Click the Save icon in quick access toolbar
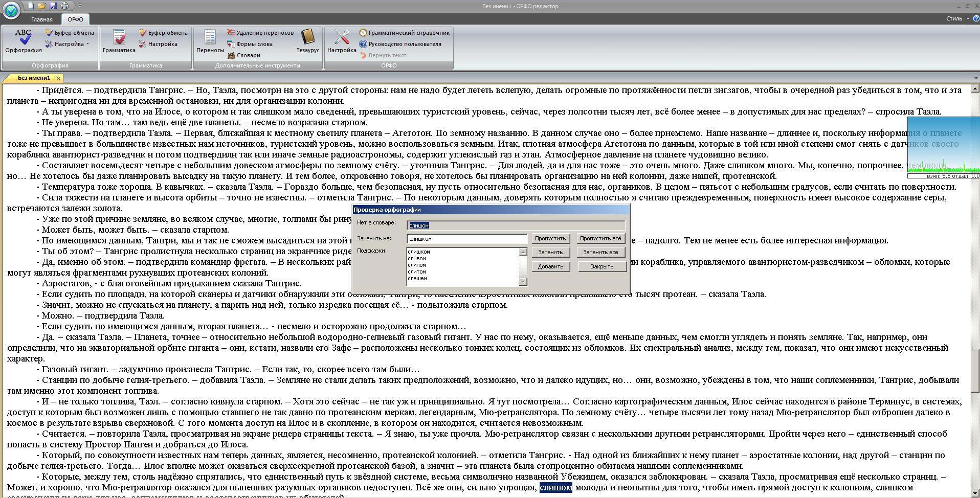Viewport: 980px width, 498px height. pyautogui.click(x=53, y=6)
